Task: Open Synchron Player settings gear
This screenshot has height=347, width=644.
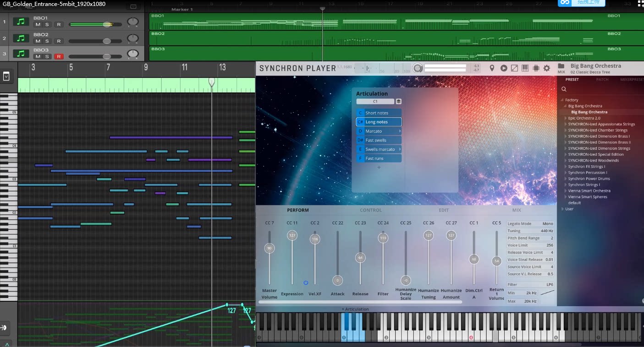Action: [x=546, y=68]
